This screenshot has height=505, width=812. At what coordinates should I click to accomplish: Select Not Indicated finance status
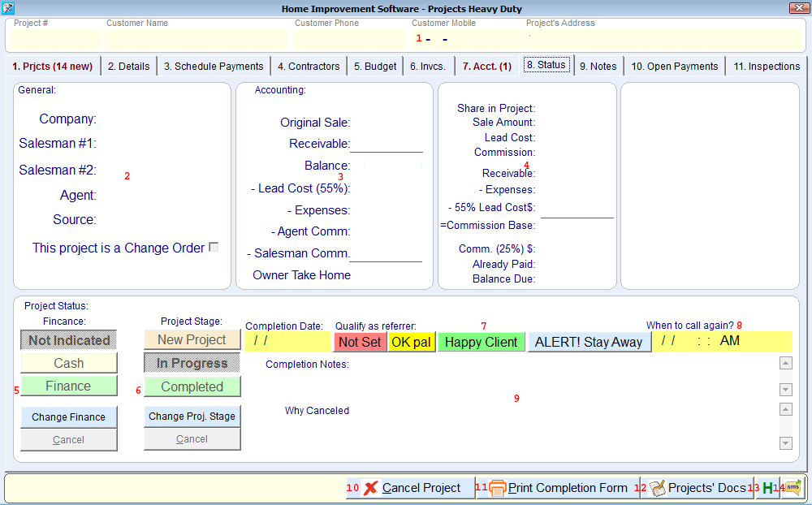pos(69,340)
